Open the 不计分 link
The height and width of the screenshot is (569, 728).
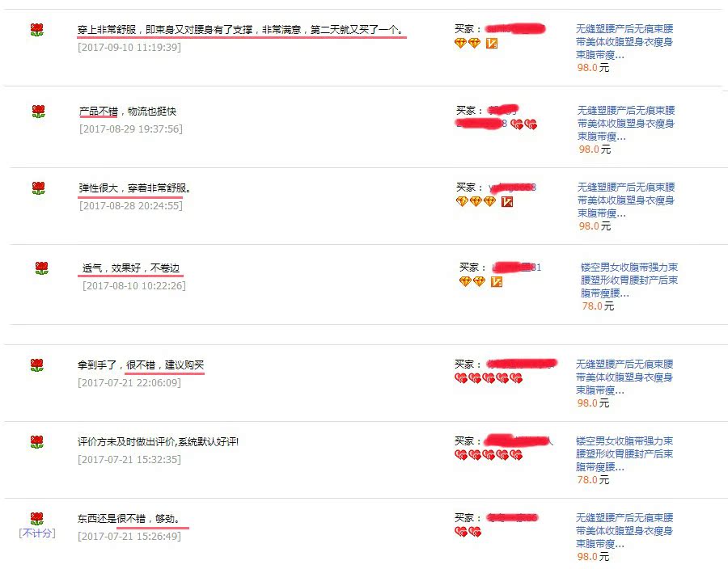pyautogui.click(x=37, y=533)
